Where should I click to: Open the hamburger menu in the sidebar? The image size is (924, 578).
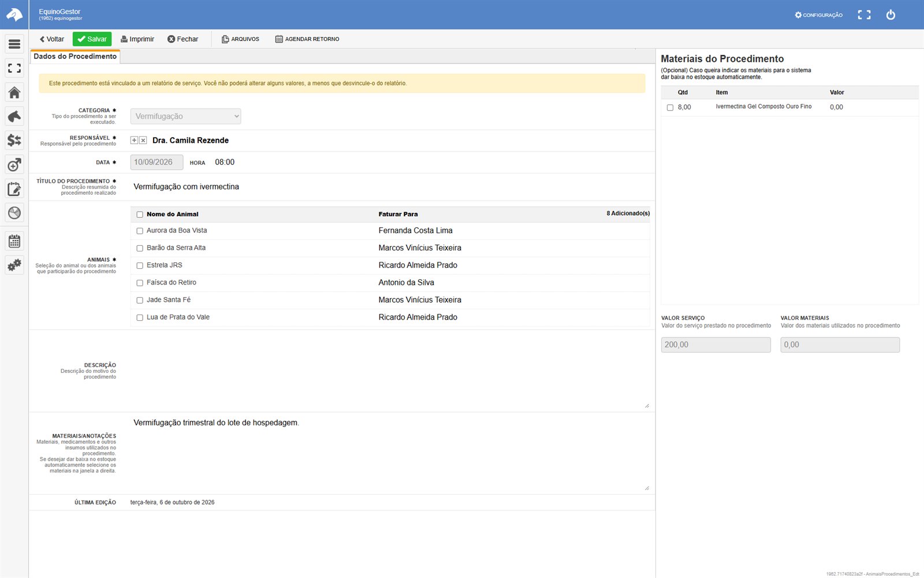(14, 44)
